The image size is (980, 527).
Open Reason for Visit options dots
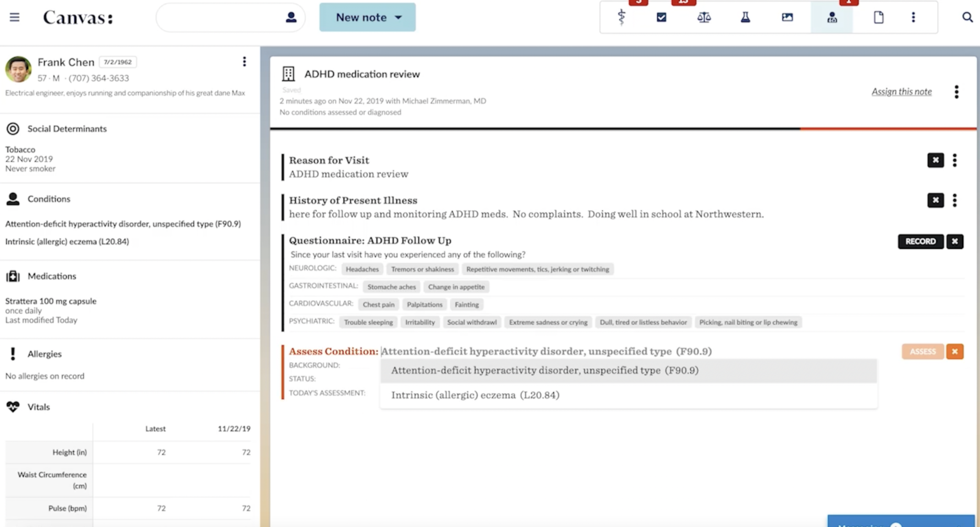click(x=955, y=160)
